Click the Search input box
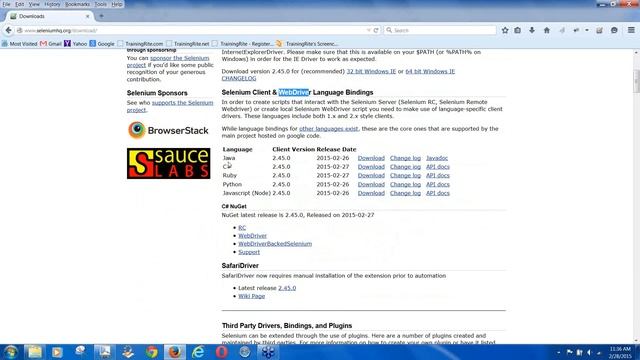The image size is (640, 360). (x=440, y=30)
